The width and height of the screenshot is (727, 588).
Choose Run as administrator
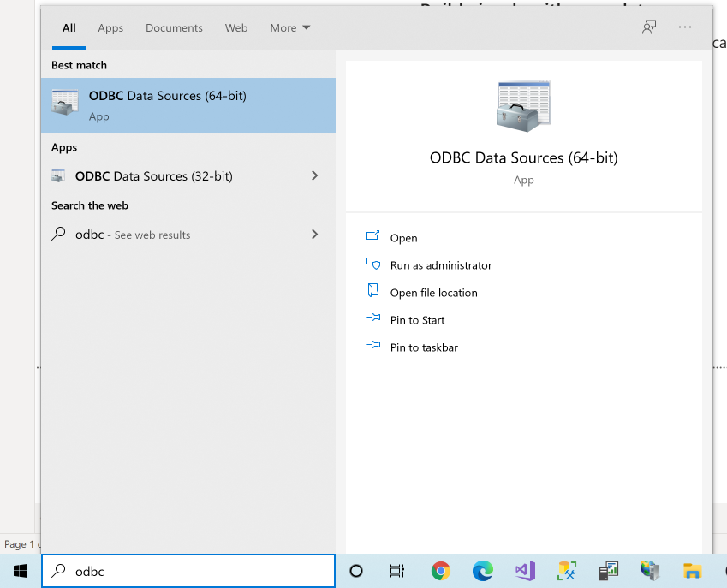(441, 265)
